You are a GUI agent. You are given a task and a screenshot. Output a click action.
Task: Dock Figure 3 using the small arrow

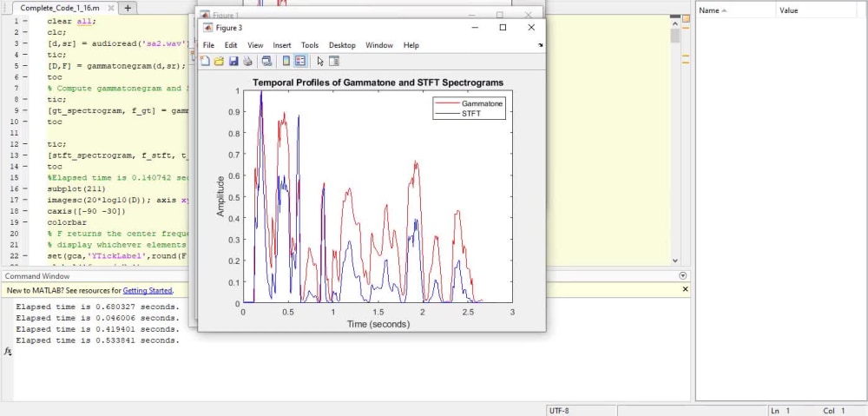click(540, 45)
